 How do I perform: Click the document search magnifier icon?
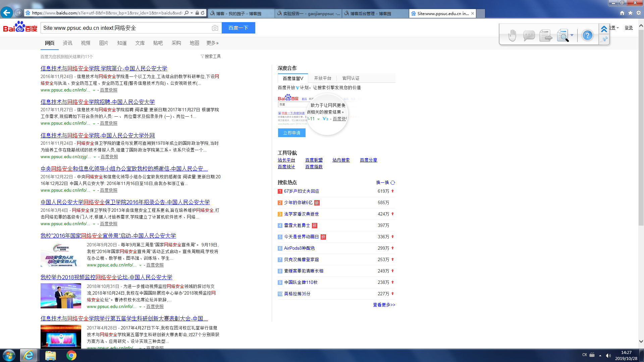coord(562,35)
